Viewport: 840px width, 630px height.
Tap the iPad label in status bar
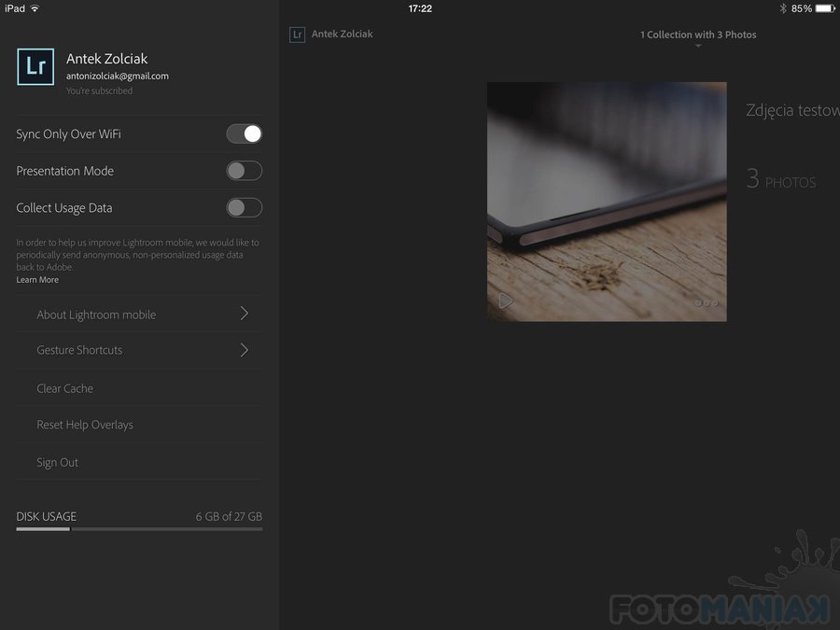[x=14, y=8]
